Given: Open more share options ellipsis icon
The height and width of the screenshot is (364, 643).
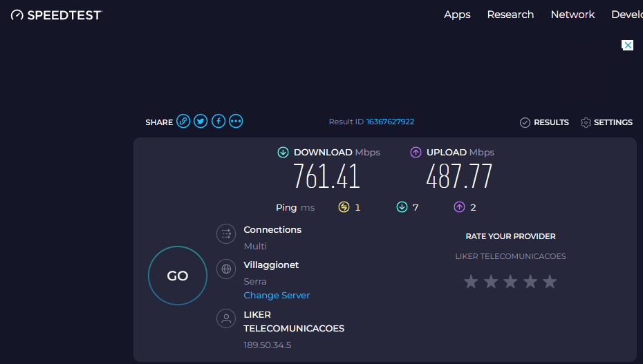Looking at the screenshot, I should pos(236,121).
